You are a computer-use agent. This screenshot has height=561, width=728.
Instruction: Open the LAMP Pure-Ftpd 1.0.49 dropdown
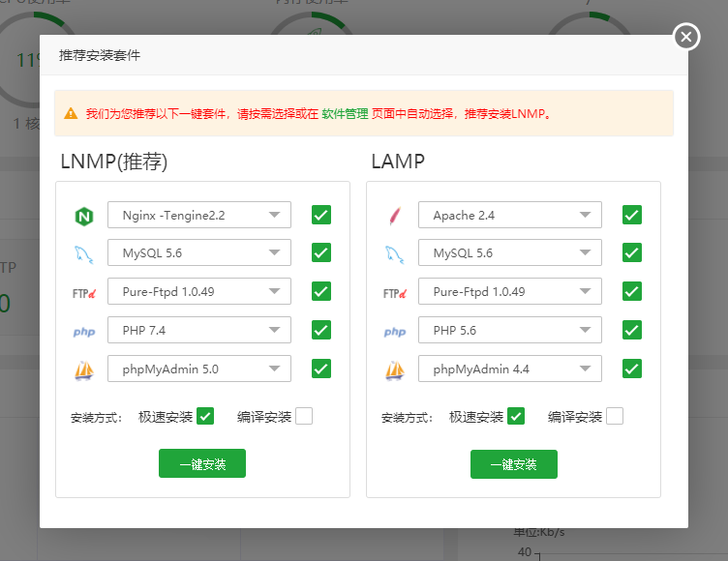[510, 291]
